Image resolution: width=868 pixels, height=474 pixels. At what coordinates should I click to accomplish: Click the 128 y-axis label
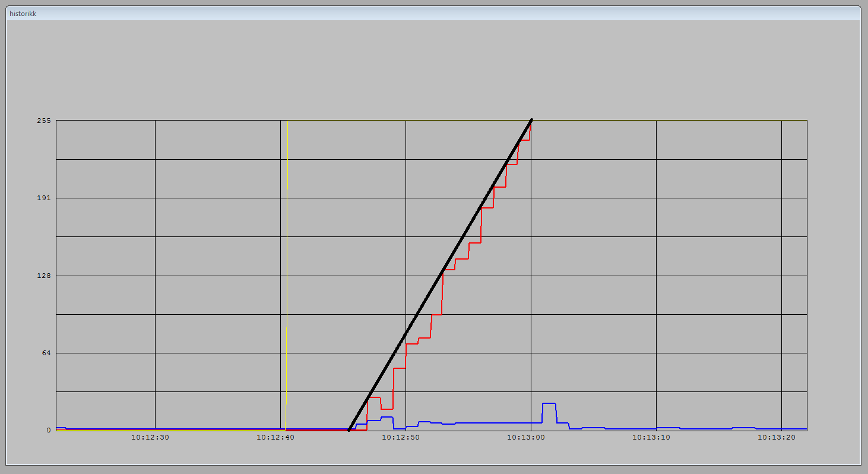tap(45, 276)
